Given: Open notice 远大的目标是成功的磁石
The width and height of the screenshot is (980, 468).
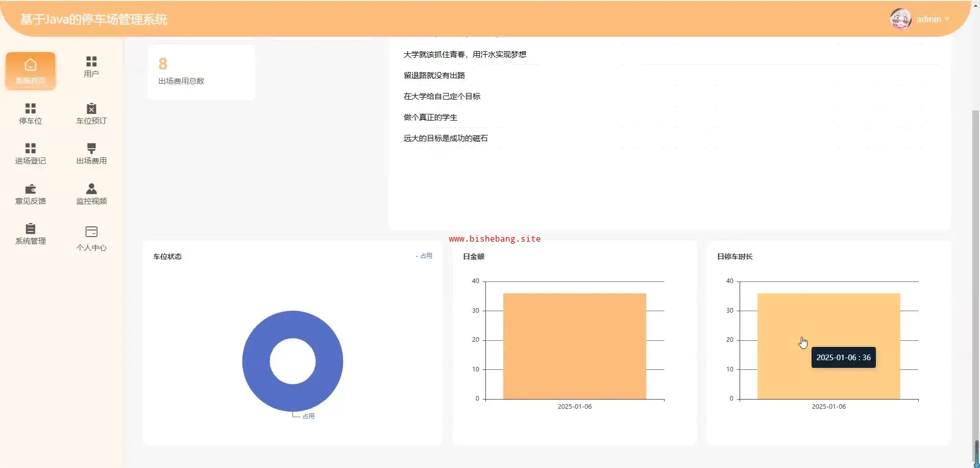Looking at the screenshot, I should [x=446, y=138].
